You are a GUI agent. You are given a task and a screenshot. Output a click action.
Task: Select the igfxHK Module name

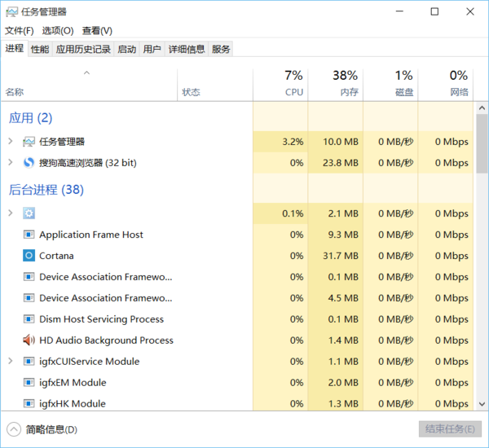(x=73, y=404)
